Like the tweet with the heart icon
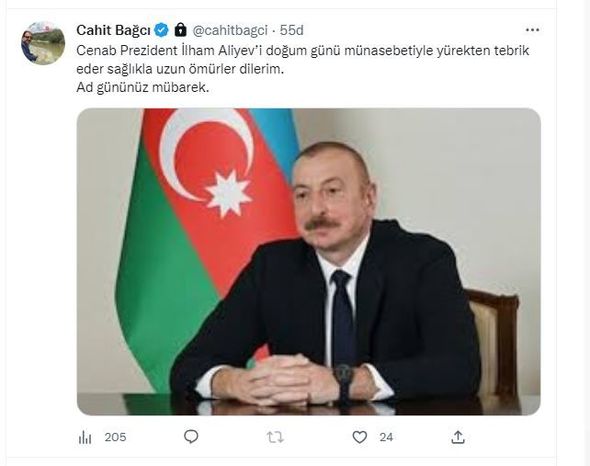This screenshot has height=466, width=590. (x=360, y=437)
